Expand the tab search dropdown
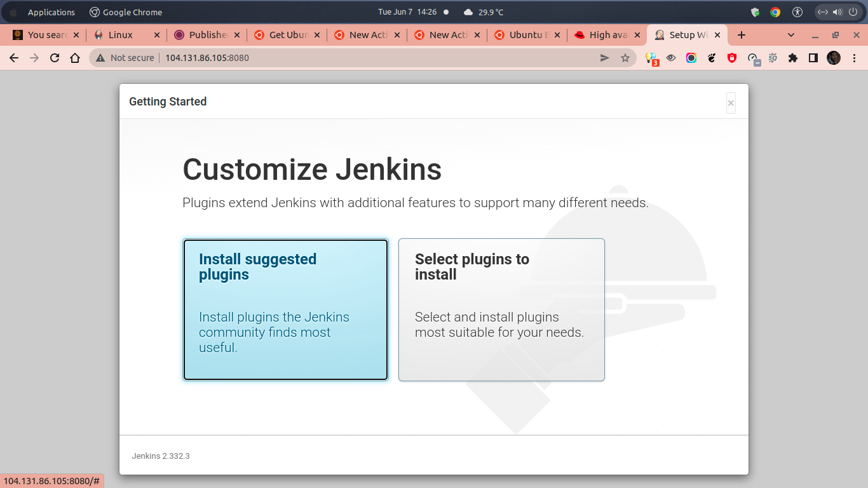Viewport: 868px width, 488px height. click(x=791, y=35)
